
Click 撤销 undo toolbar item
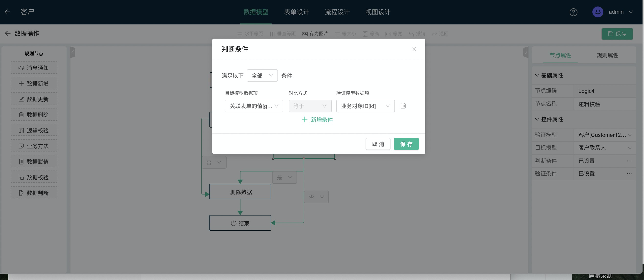[x=417, y=33]
